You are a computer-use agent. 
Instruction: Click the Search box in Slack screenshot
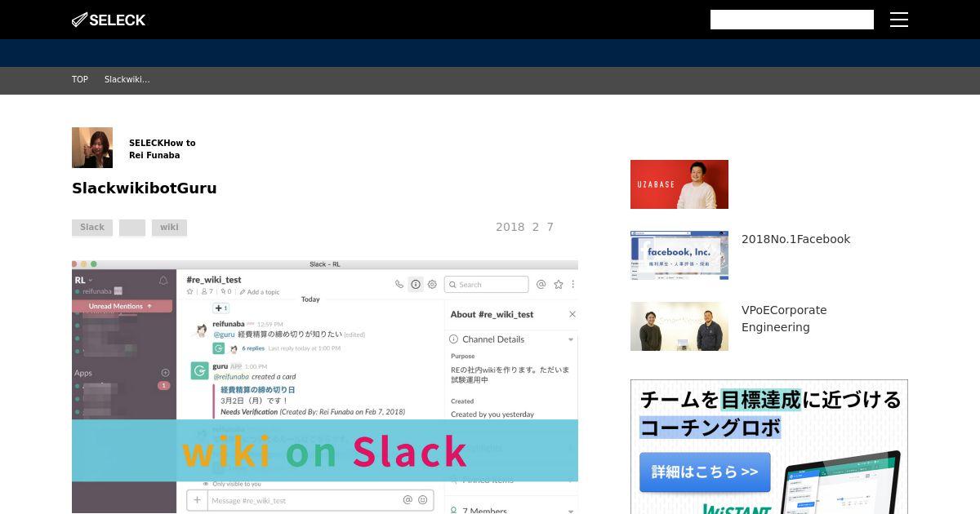point(487,284)
